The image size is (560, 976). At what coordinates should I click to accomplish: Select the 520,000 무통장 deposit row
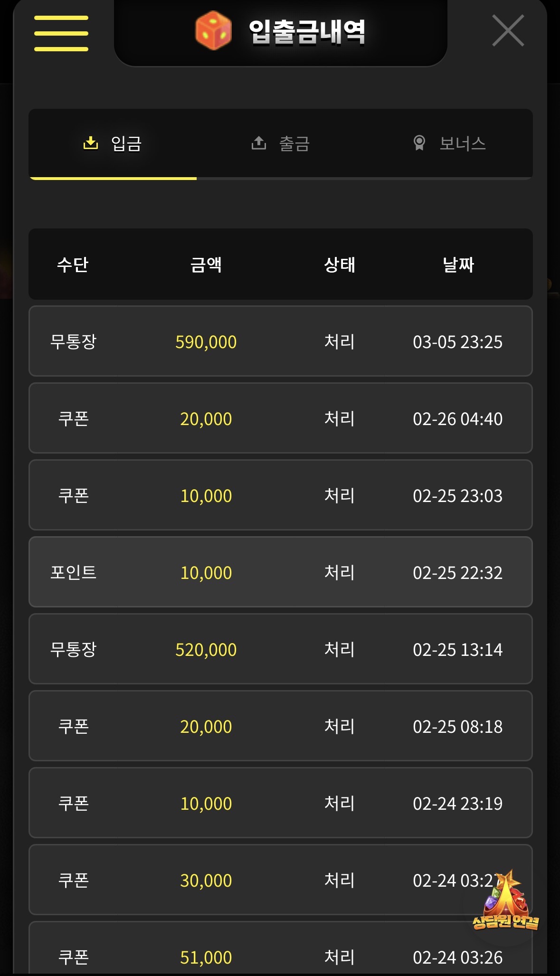280,649
